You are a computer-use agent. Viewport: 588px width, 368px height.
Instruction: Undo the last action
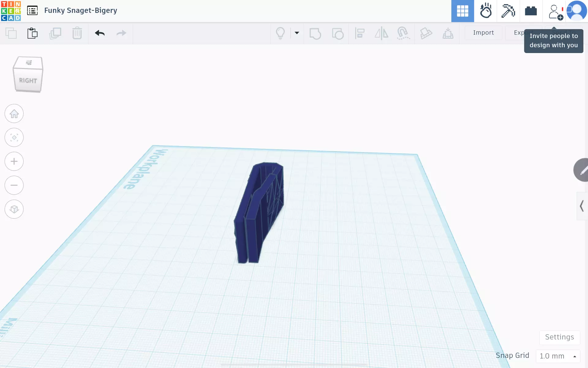coord(100,33)
